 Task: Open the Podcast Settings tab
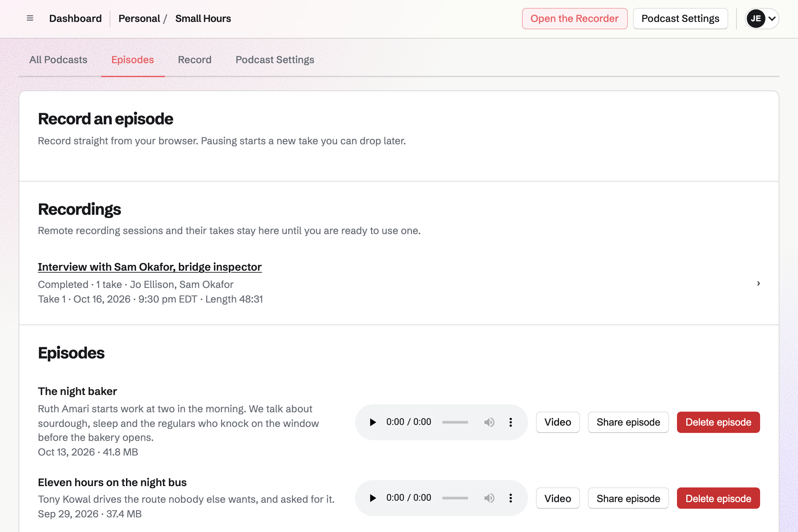coord(275,60)
